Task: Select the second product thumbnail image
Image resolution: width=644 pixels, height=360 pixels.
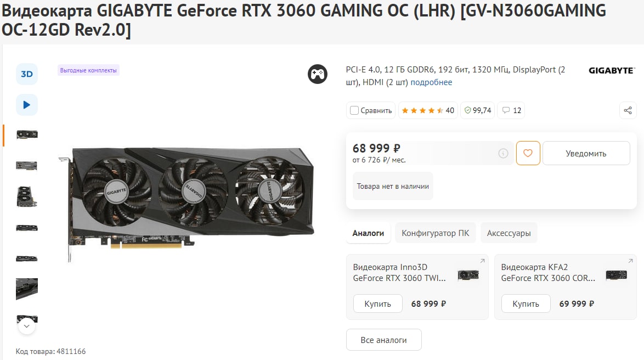Action: [x=27, y=166]
